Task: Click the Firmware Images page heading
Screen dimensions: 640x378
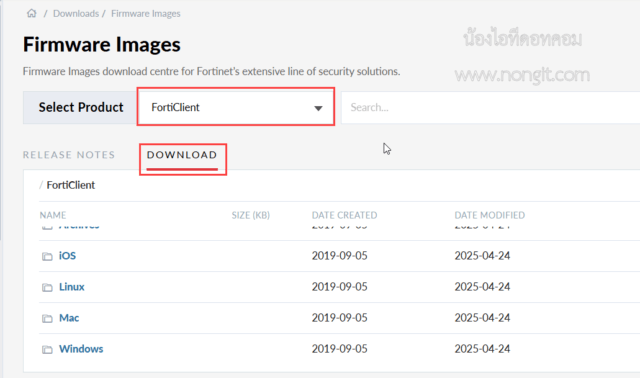Action: tap(102, 44)
